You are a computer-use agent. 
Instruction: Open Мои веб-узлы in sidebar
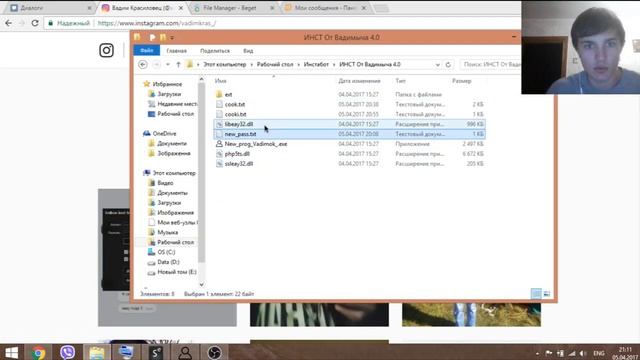coord(177,222)
